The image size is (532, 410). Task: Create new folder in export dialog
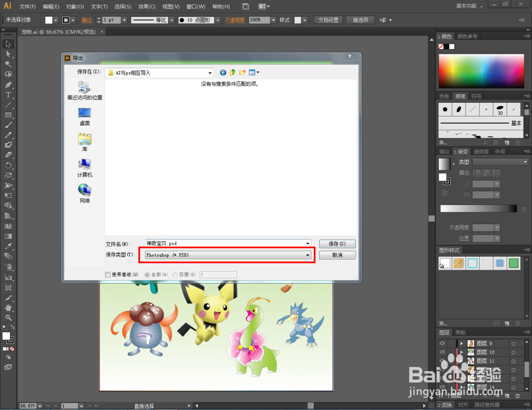tap(242, 72)
